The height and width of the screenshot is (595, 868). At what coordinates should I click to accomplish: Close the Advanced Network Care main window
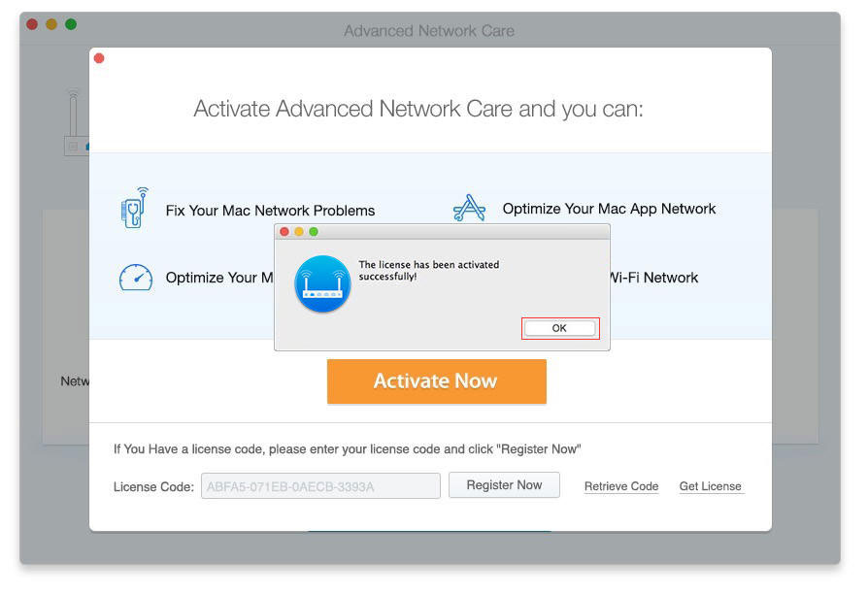click(x=32, y=24)
